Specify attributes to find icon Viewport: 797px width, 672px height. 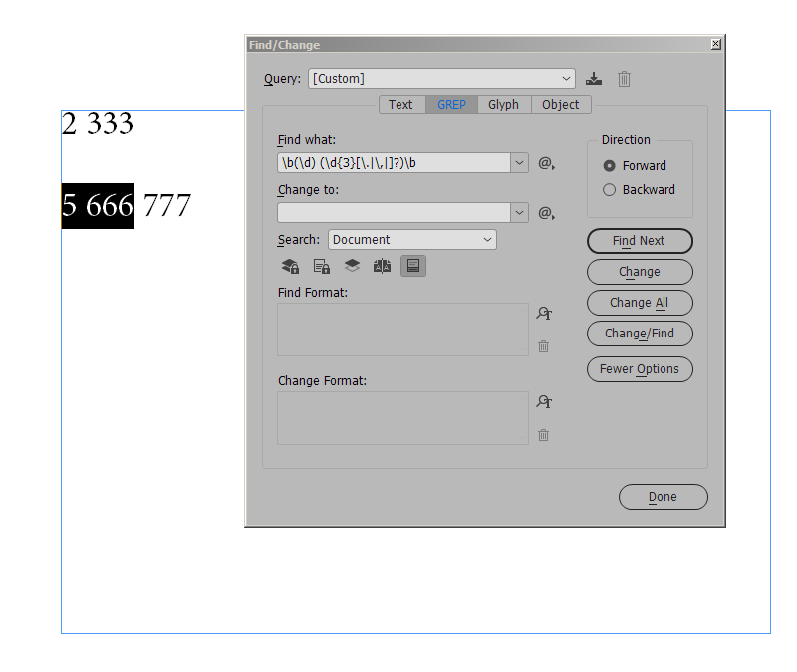[x=544, y=313]
